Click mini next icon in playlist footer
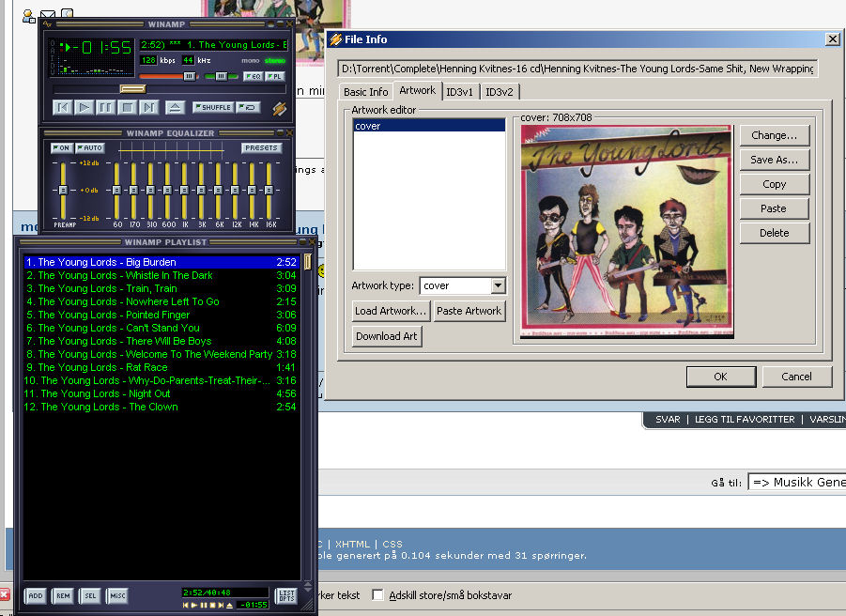This screenshot has height=616, width=846. click(x=221, y=606)
